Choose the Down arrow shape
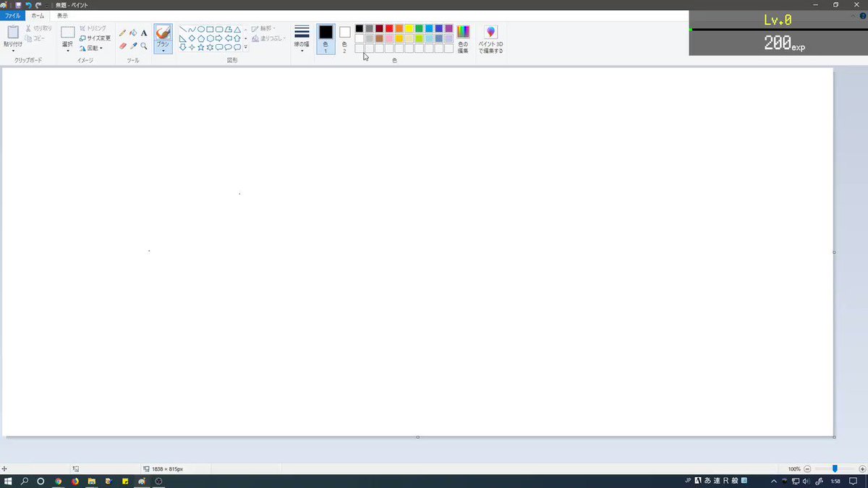 click(x=184, y=47)
